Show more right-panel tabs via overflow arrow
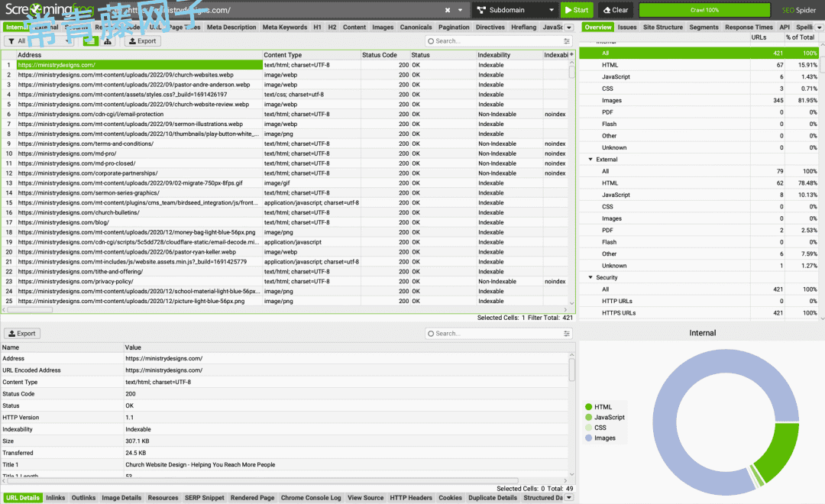 [x=819, y=27]
